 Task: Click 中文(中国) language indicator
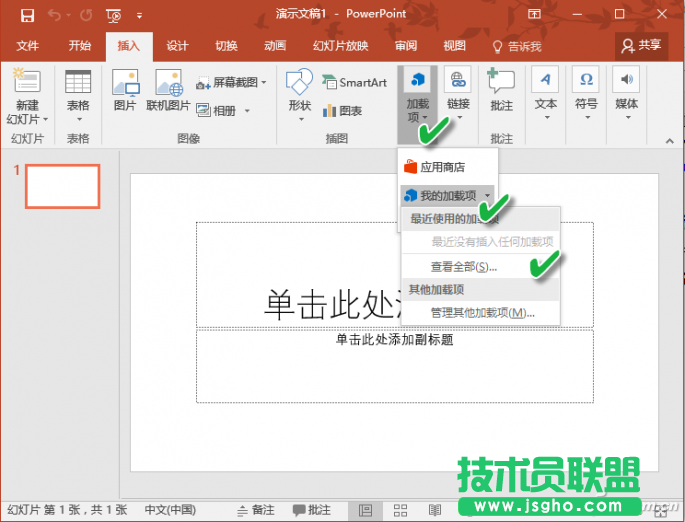tap(170, 510)
